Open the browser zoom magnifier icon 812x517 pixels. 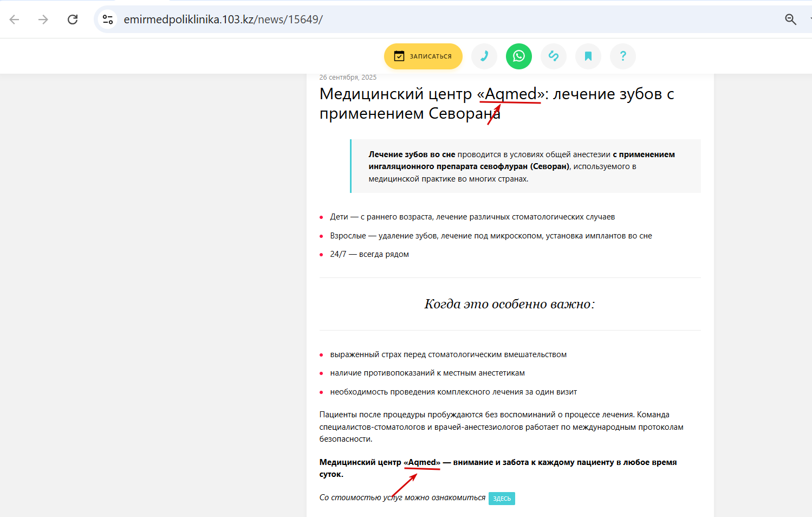[x=790, y=20]
